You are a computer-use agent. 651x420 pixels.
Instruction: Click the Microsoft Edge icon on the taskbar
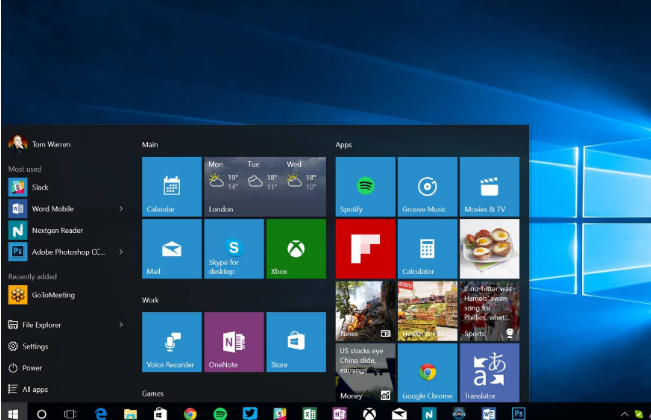[100, 412]
